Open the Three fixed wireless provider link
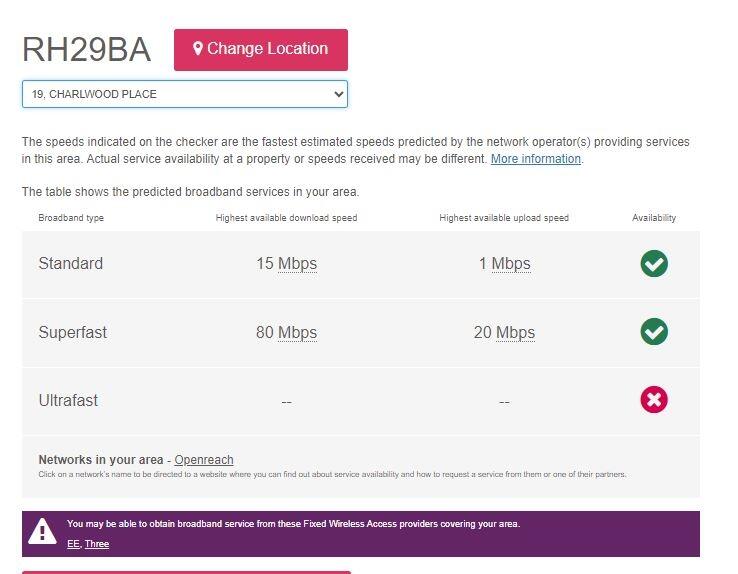The height and width of the screenshot is (574, 738). tap(97, 544)
